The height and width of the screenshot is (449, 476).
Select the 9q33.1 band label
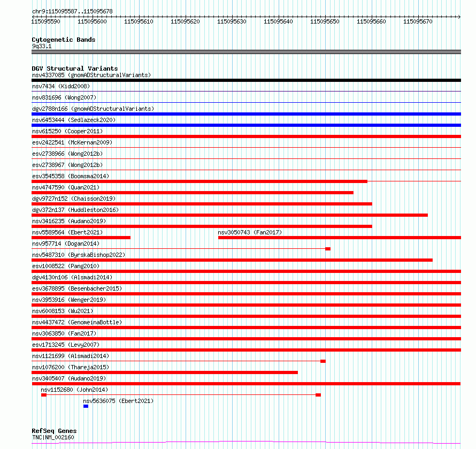[x=42, y=46]
